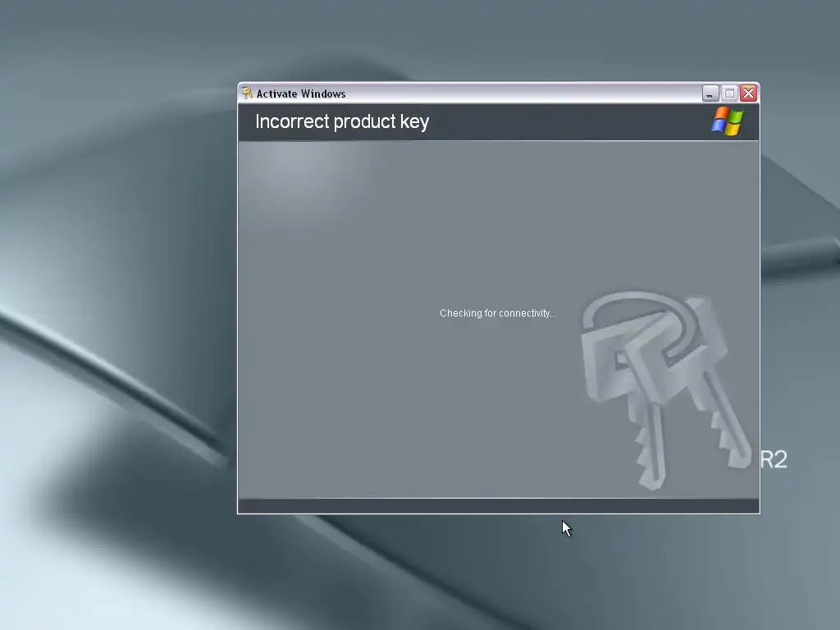This screenshot has width=840, height=630.
Task: Click the keys icon in title bar
Action: tap(247, 93)
